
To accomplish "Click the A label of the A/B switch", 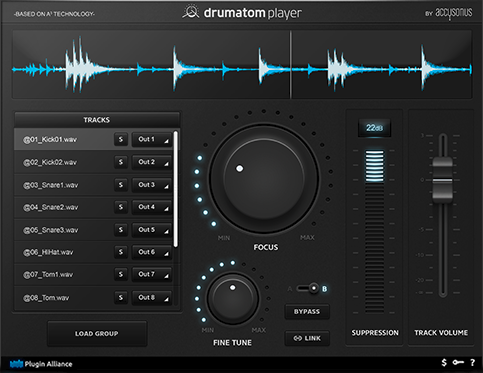I will [290, 289].
